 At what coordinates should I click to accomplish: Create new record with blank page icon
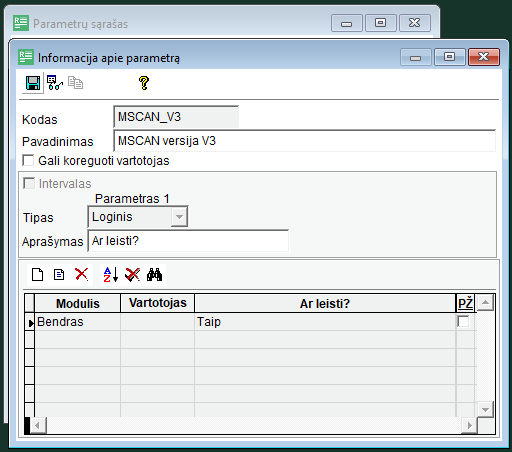coord(37,275)
